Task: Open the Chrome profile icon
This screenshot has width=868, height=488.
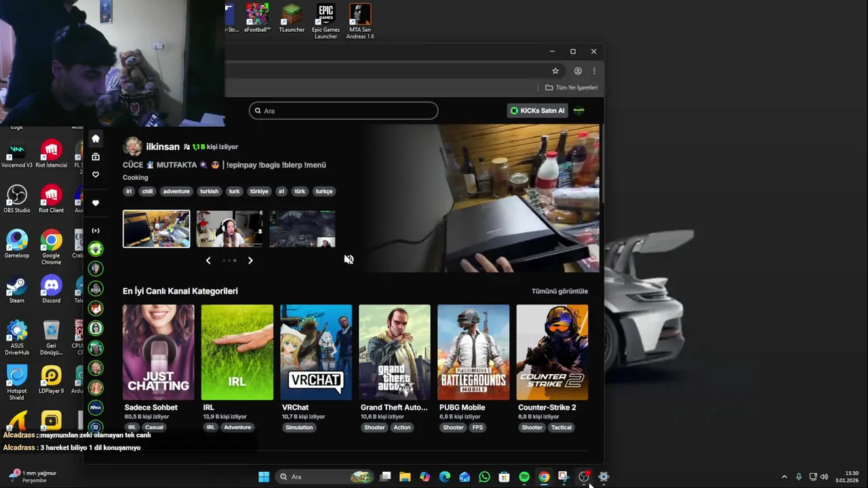Action: pos(578,70)
